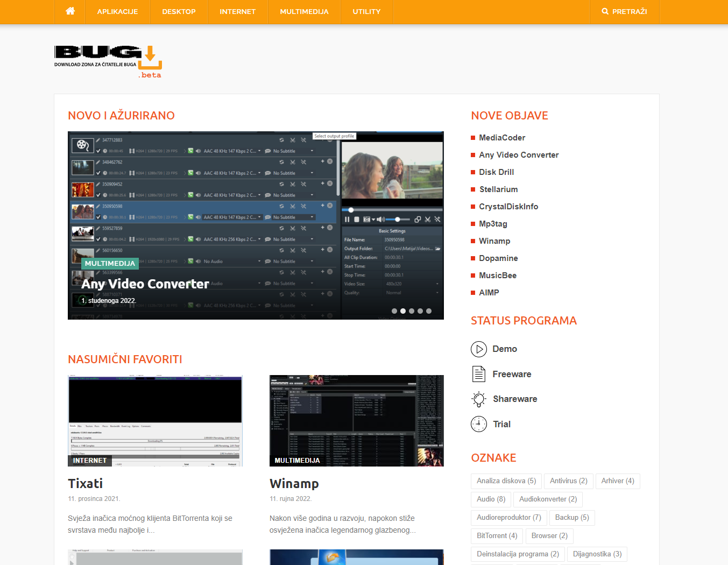Screen dimensions: 728x565
Task: Click the Tixati date 11. prosinca 2021.
Action: point(94,499)
